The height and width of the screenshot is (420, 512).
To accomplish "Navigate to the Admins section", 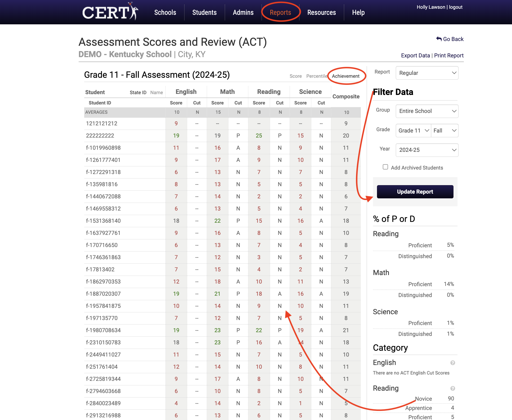I will click(x=243, y=12).
